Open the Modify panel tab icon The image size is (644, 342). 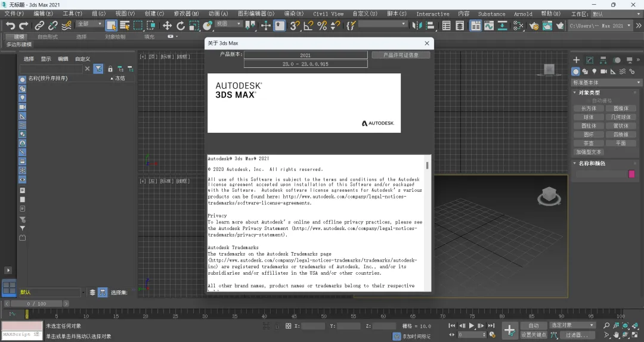[590, 60]
